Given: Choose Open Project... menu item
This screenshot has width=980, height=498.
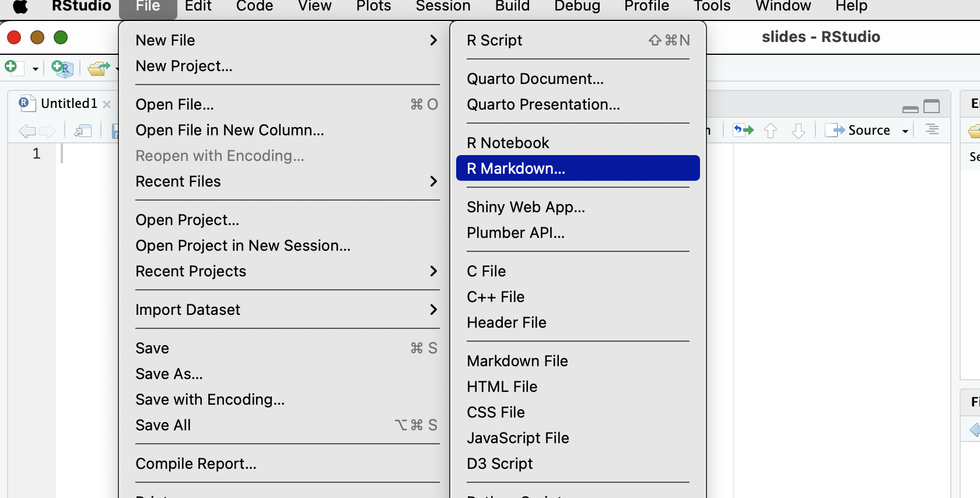Looking at the screenshot, I should pos(287,220).
